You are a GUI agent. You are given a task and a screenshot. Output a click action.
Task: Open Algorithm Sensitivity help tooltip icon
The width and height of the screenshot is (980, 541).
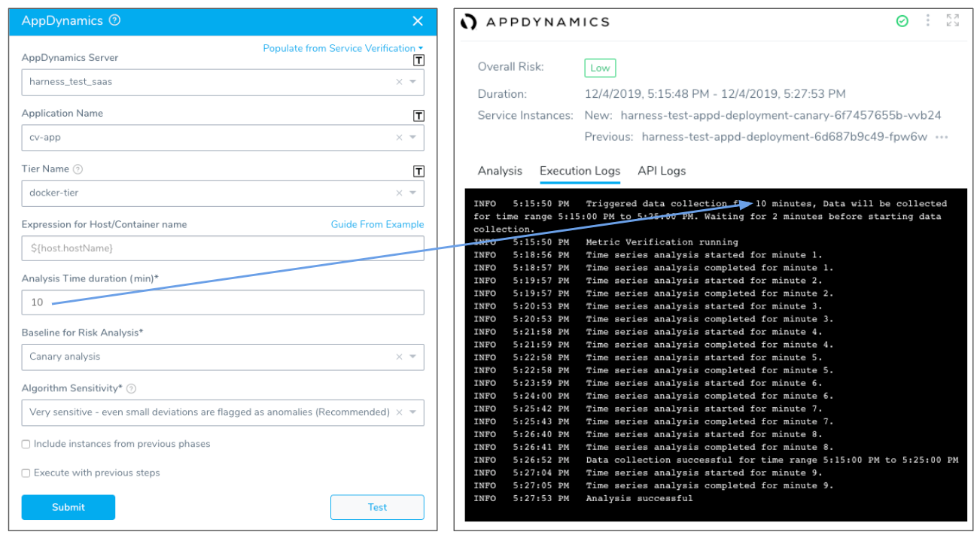point(131,389)
